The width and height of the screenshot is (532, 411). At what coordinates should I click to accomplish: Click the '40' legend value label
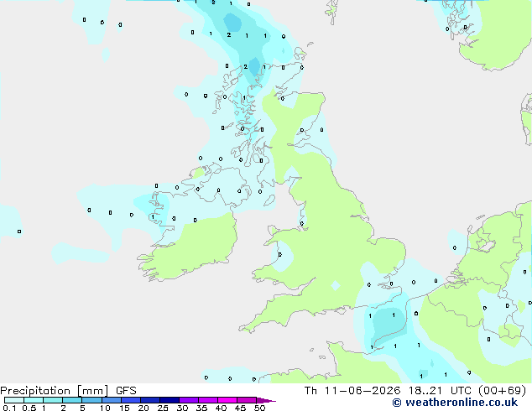(x=221, y=408)
